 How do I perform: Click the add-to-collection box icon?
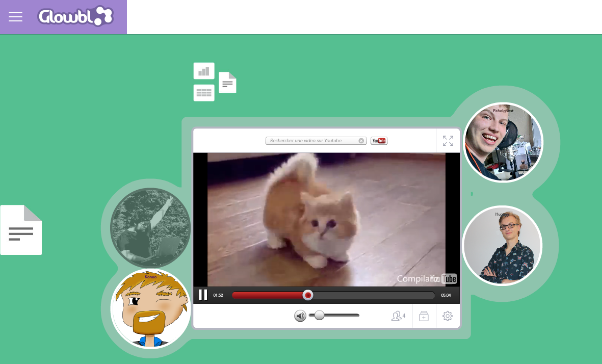pyautogui.click(x=424, y=316)
